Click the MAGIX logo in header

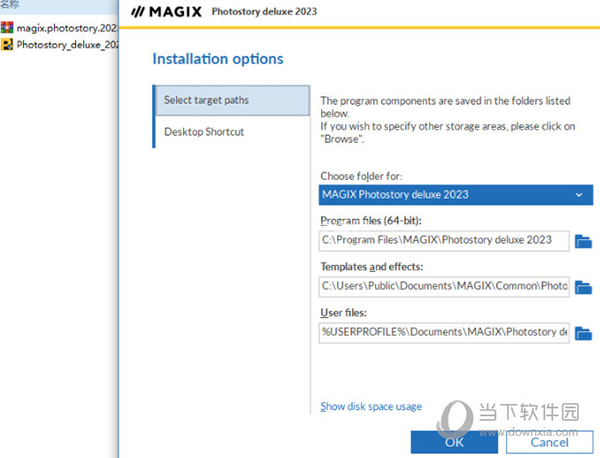click(166, 12)
